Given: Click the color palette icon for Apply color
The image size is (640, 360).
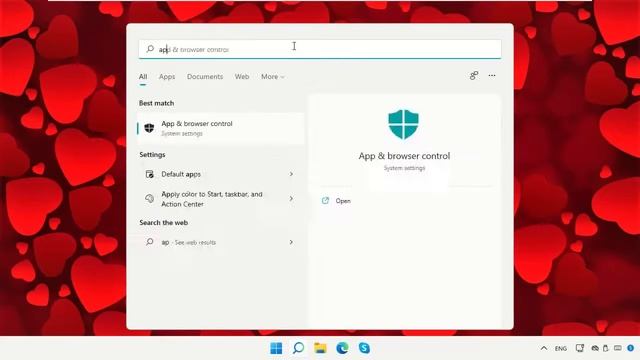Looking at the screenshot, I should coord(150,198).
